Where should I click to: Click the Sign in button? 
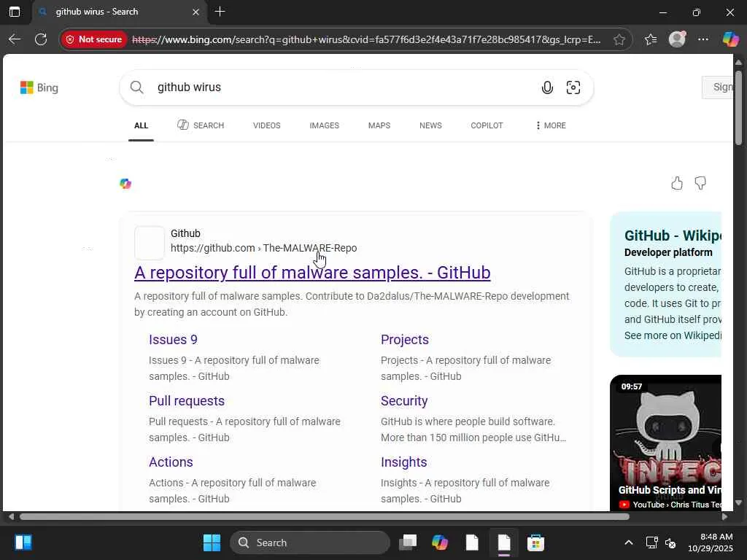coord(718,87)
